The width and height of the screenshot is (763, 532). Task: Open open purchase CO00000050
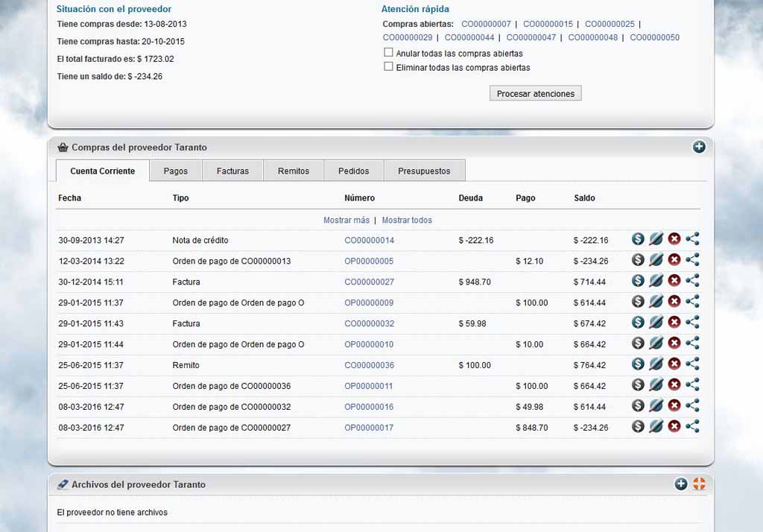coord(654,37)
